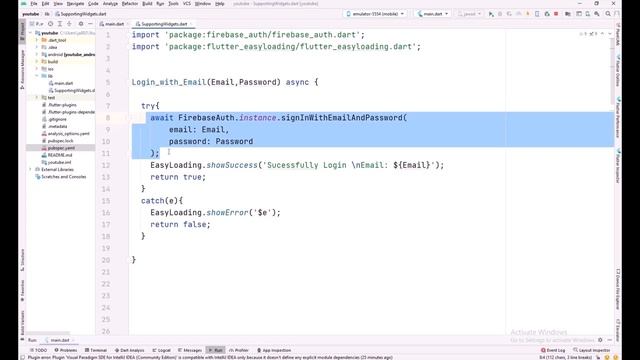Click the Project panel settings gear icon
Image resolution: width=640 pixels, height=360 pixels.
tap(81, 24)
